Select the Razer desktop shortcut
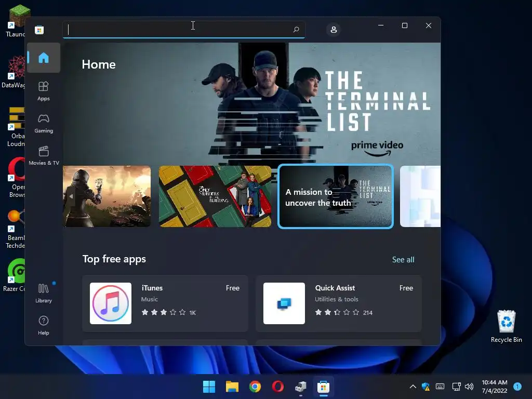 (x=14, y=275)
